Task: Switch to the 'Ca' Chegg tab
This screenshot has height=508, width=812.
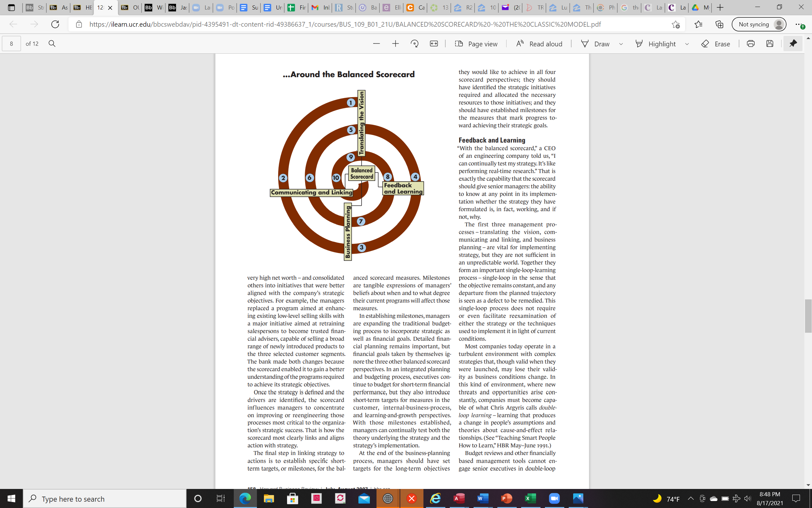Action: (x=416, y=7)
